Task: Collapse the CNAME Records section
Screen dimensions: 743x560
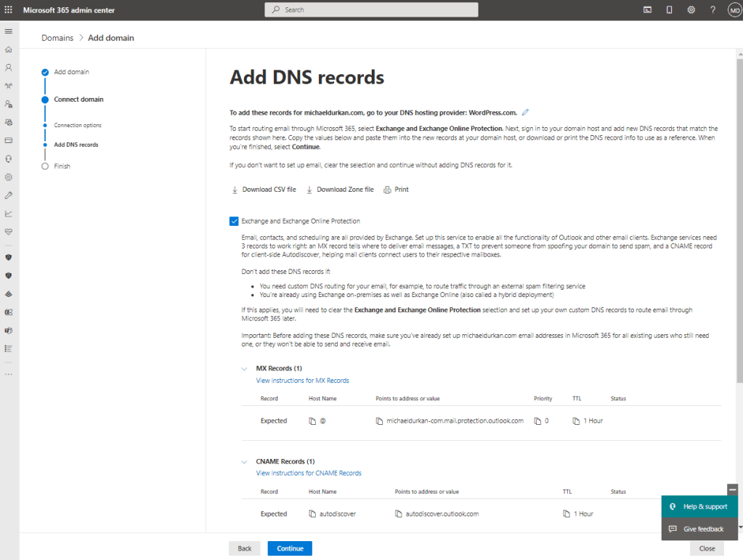Action: click(x=244, y=461)
